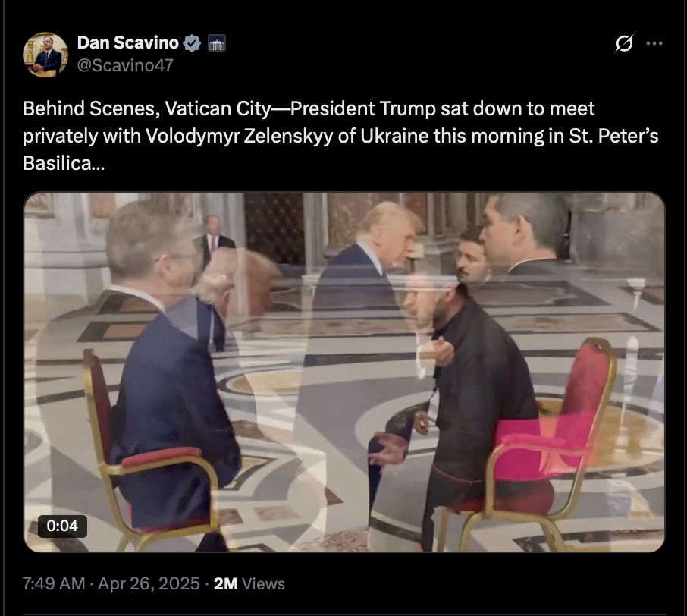Viewport: 687px width, 616px height.
Task: Click the Dan Scavino display name
Action: [128, 43]
